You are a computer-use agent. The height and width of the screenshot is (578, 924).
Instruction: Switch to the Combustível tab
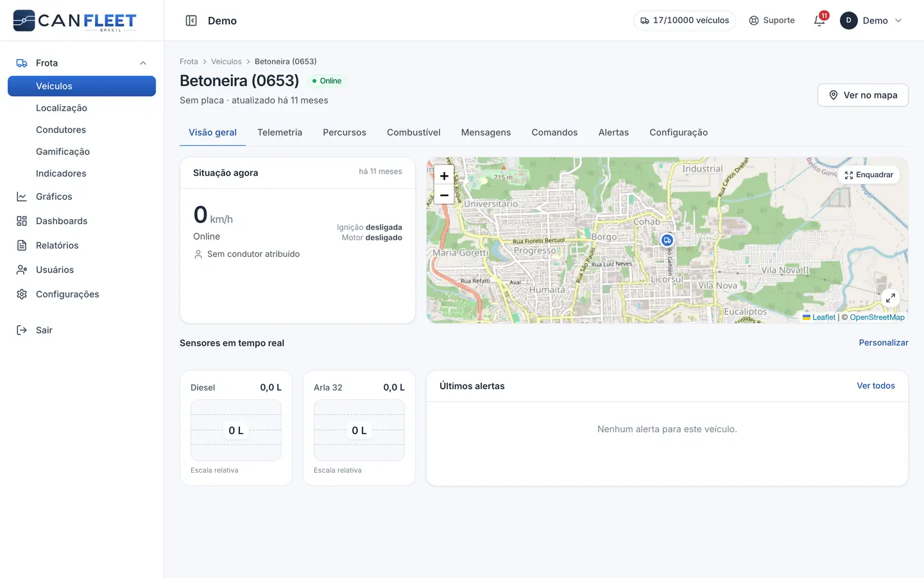click(x=413, y=132)
